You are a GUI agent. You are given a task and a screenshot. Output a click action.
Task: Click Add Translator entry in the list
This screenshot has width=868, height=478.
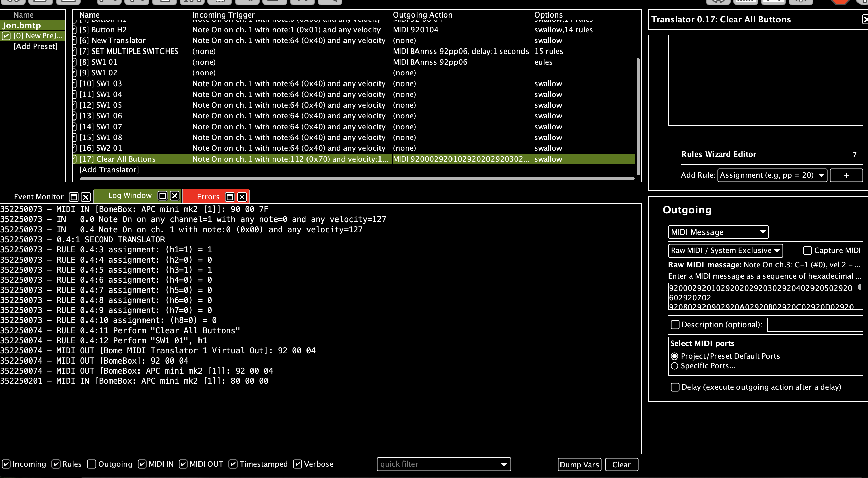tap(109, 170)
